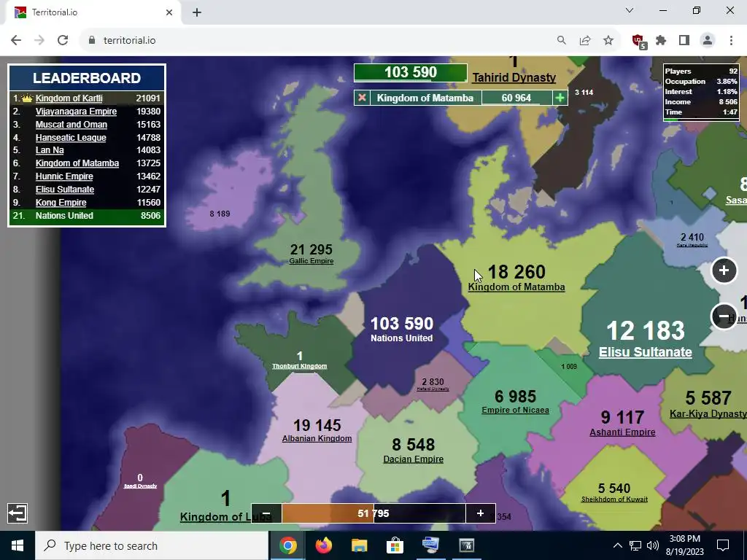
Task: Click the Dacian Empire territory label
Action: 413,459
